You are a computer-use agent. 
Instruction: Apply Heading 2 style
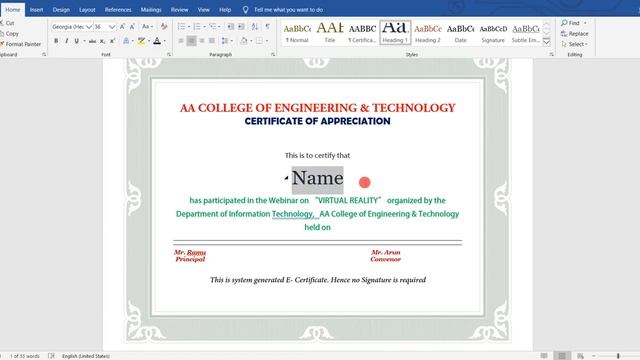point(428,33)
